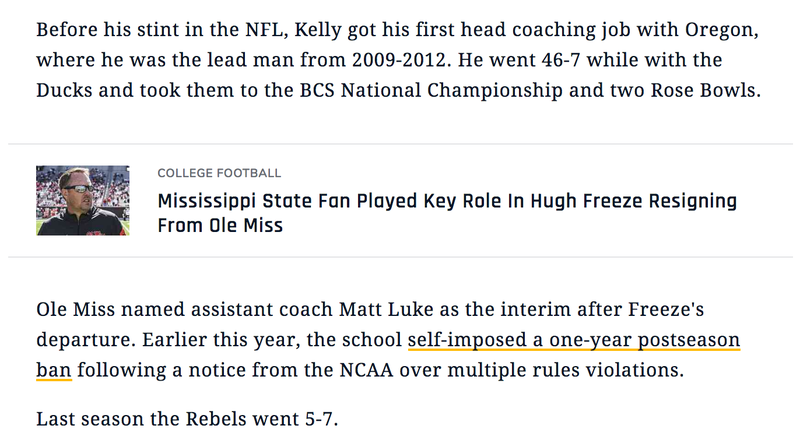Click the word 'Ducks' in the paragraph
The height and width of the screenshot is (443, 800).
[x=64, y=90]
